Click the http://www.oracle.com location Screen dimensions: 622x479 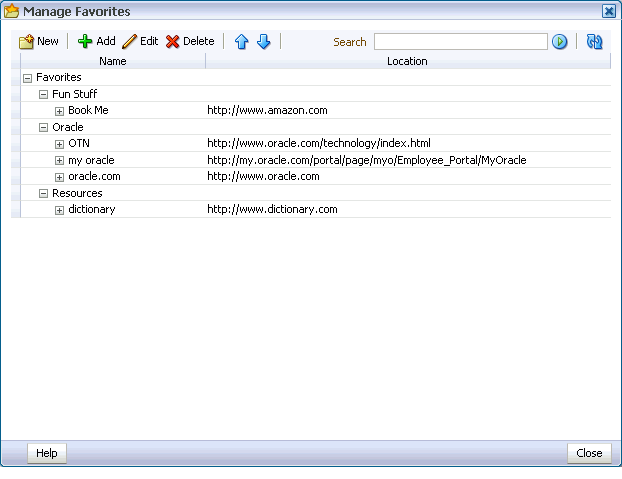tap(263, 176)
